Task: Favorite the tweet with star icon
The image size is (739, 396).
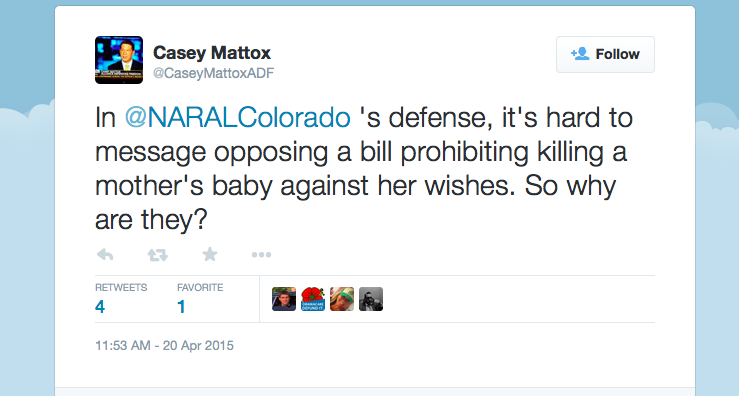Action: point(210,255)
